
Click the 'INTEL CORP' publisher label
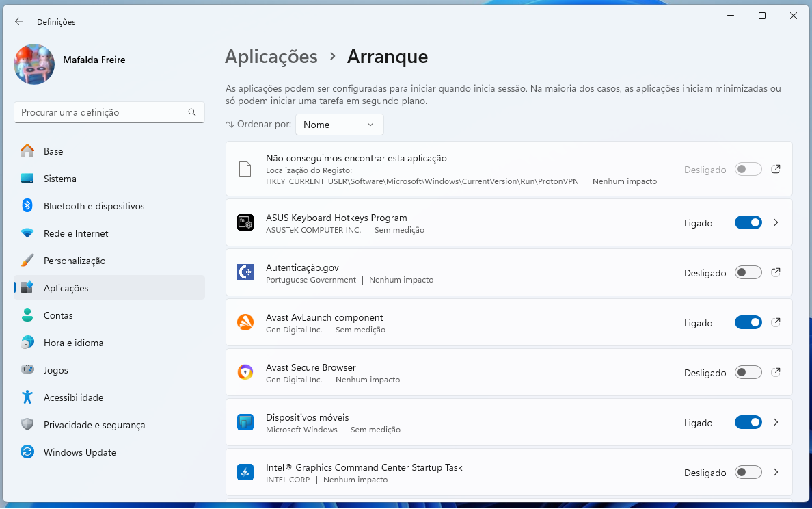[288, 480]
